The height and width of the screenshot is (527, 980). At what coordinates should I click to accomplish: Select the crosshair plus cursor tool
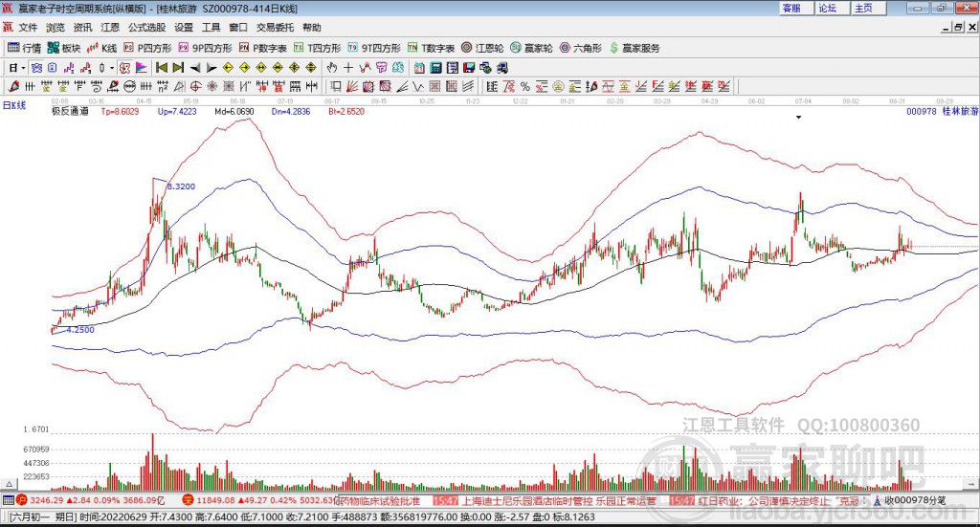[348, 68]
